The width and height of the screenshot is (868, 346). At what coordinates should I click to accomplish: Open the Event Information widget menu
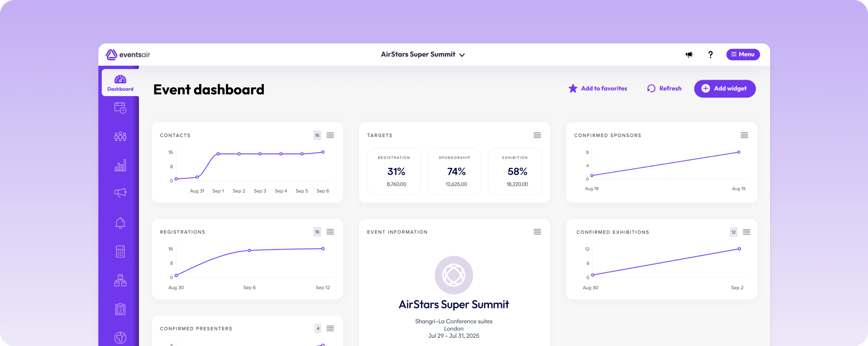[537, 232]
